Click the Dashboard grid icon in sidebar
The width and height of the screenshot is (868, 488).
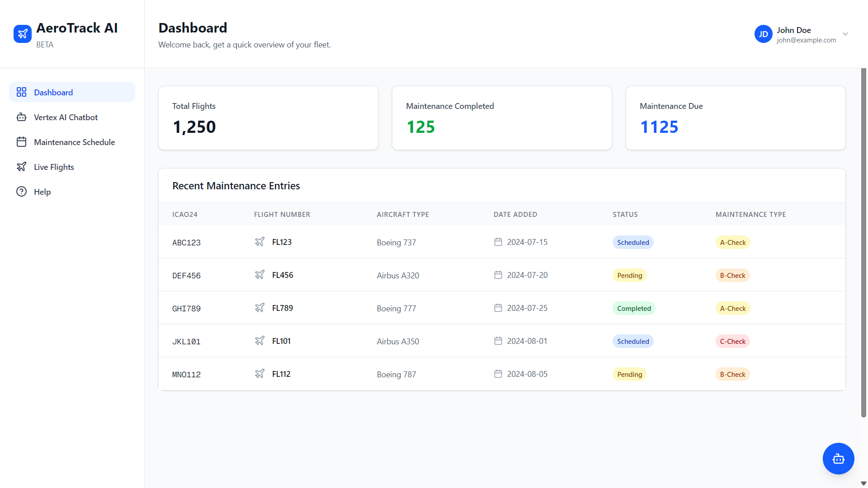click(x=21, y=92)
